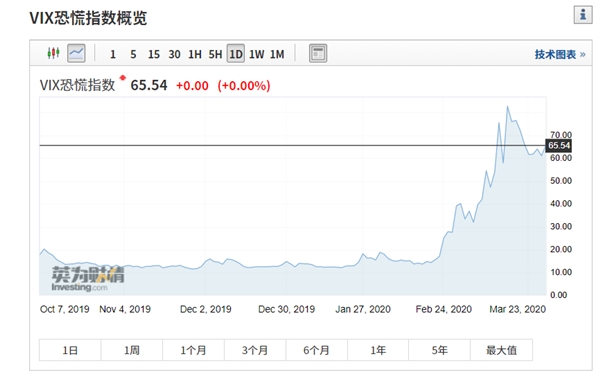Open the chart layout panel icon
This screenshot has width=600, height=374.
click(318, 53)
